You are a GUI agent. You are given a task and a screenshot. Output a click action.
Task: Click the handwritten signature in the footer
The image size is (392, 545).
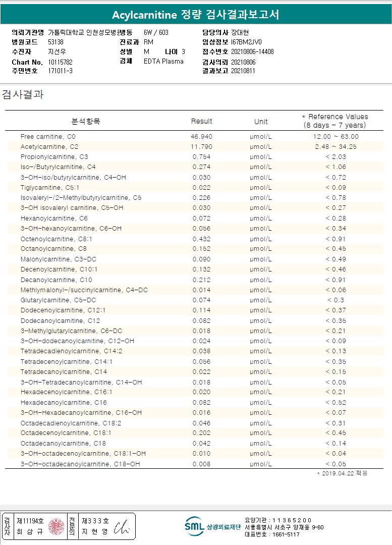point(122,526)
